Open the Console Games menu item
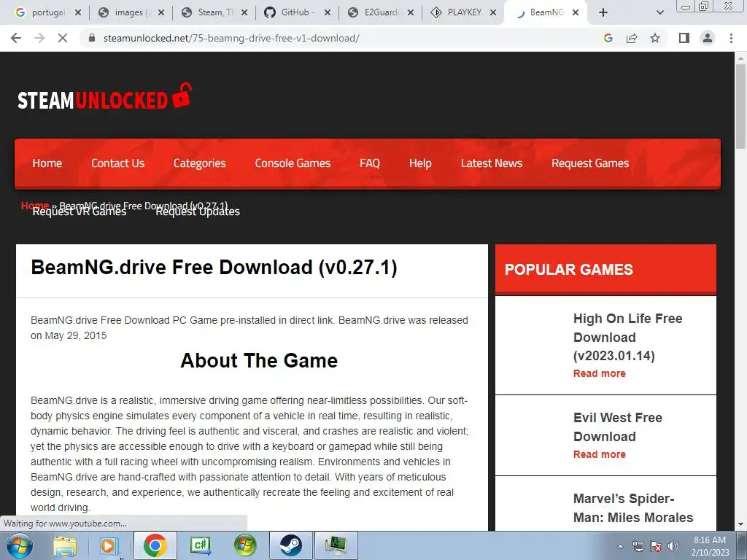Viewport: 747px width, 560px height. pyautogui.click(x=293, y=163)
